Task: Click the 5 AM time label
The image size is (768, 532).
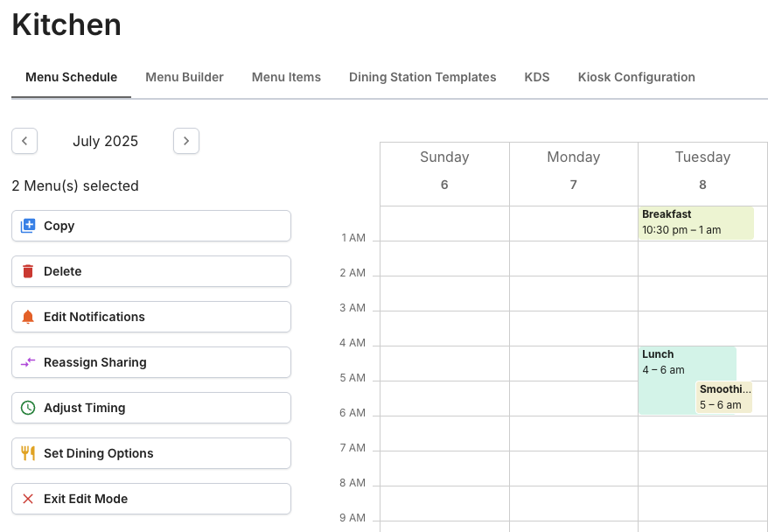Action: tap(353, 378)
